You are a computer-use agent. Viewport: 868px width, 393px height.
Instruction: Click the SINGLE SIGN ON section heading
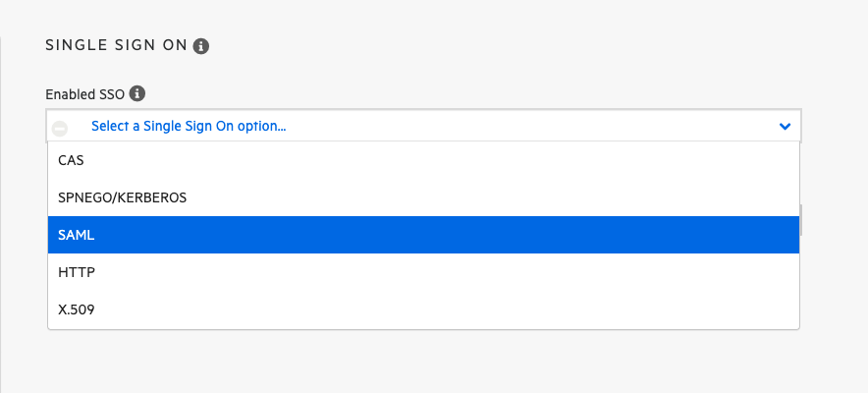click(x=116, y=45)
